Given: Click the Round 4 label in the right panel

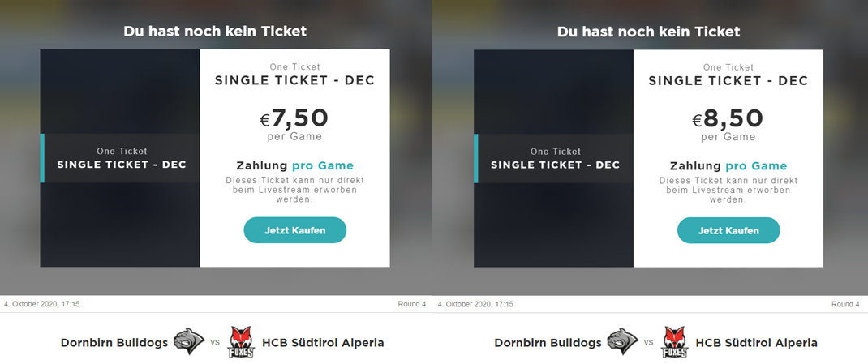Looking at the screenshot, I should 845,305.
